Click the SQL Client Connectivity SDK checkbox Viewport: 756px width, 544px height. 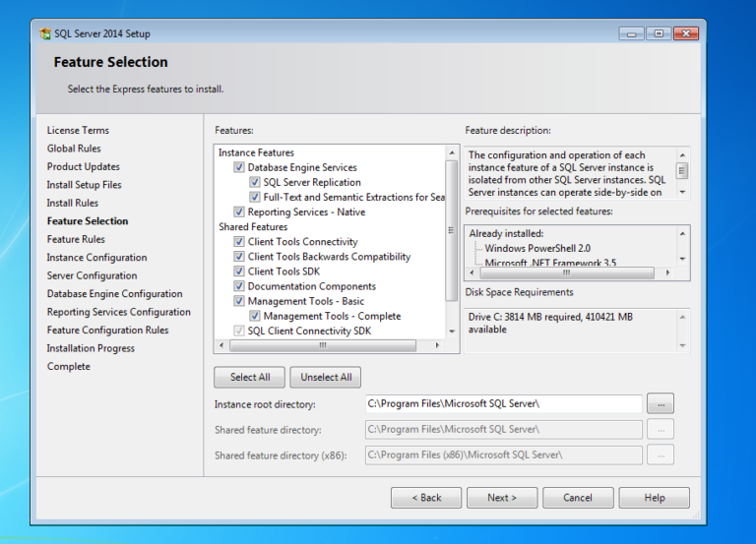tap(238, 332)
